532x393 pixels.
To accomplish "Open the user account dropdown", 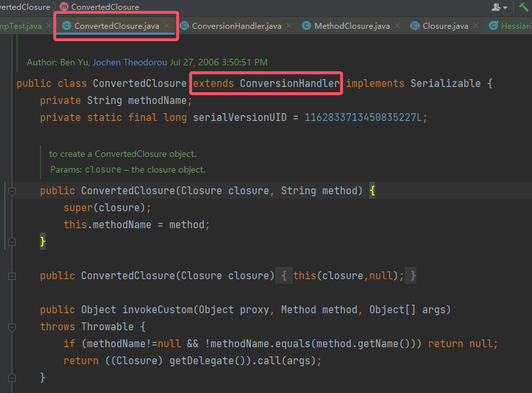I will (499, 7).
